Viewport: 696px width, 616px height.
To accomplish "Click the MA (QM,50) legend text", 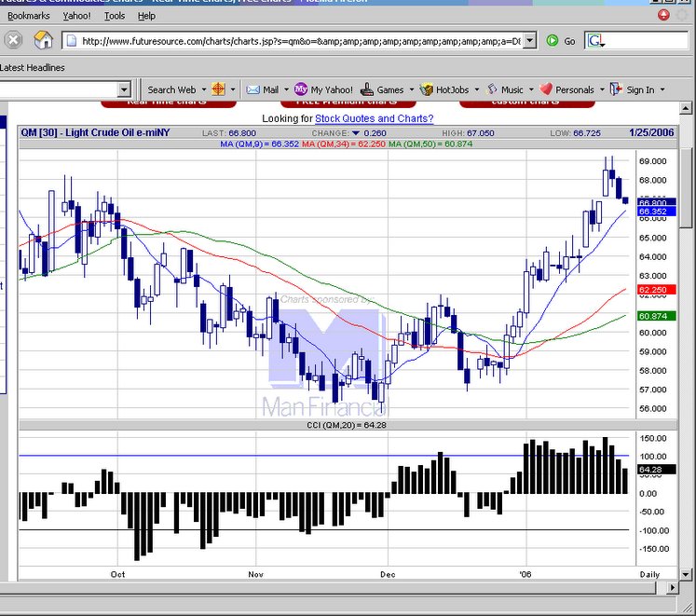I will [x=430, y=144].
